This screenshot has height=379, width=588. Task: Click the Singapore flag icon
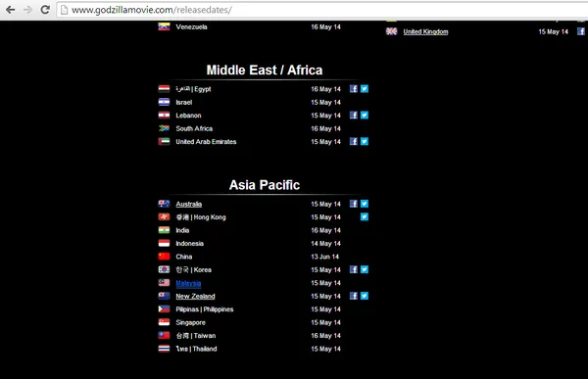(164, 322)
